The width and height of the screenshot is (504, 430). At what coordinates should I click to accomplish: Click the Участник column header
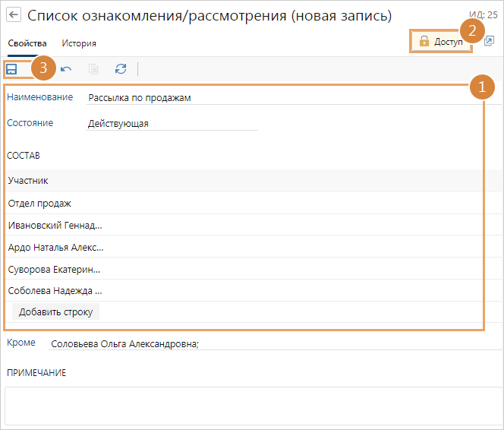click(x=29, y=181)
